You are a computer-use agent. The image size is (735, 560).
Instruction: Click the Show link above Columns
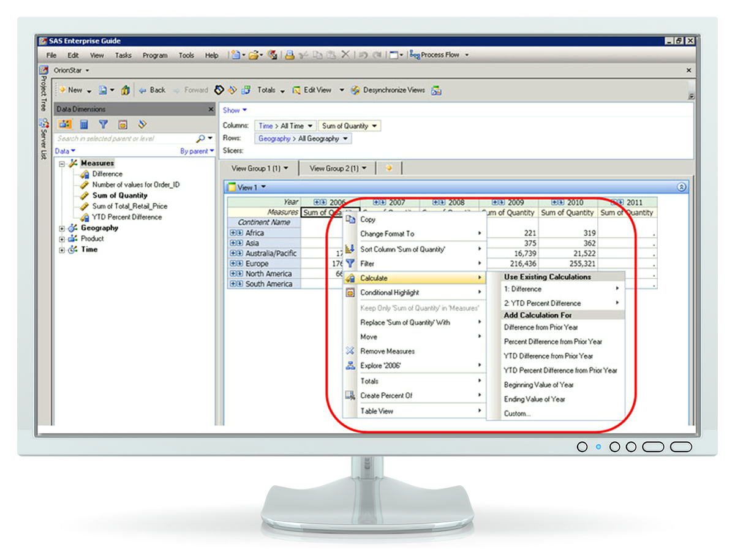[234, 110]
